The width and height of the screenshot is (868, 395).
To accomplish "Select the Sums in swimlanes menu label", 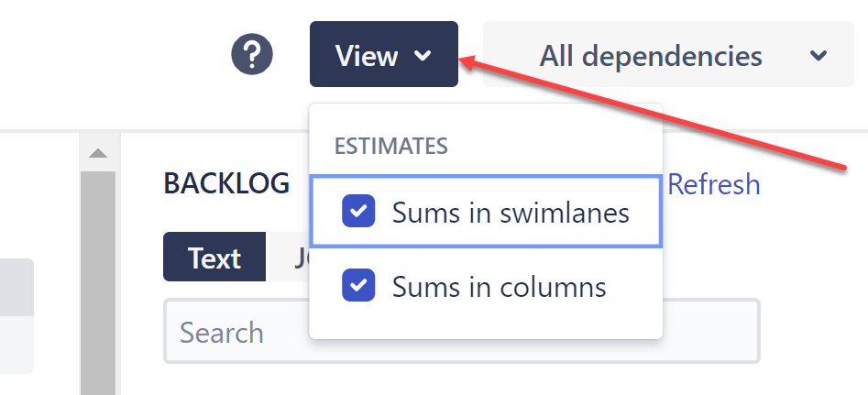I will click(511, 213).
